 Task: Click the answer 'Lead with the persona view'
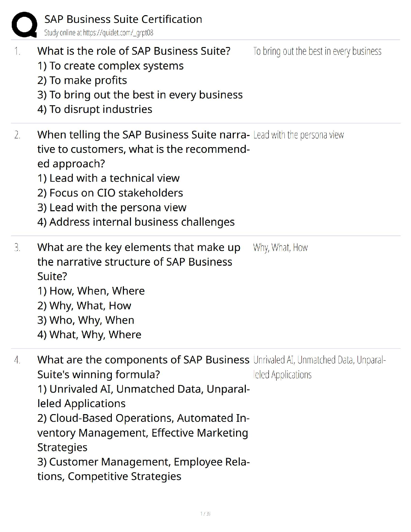tap(299, 135)
